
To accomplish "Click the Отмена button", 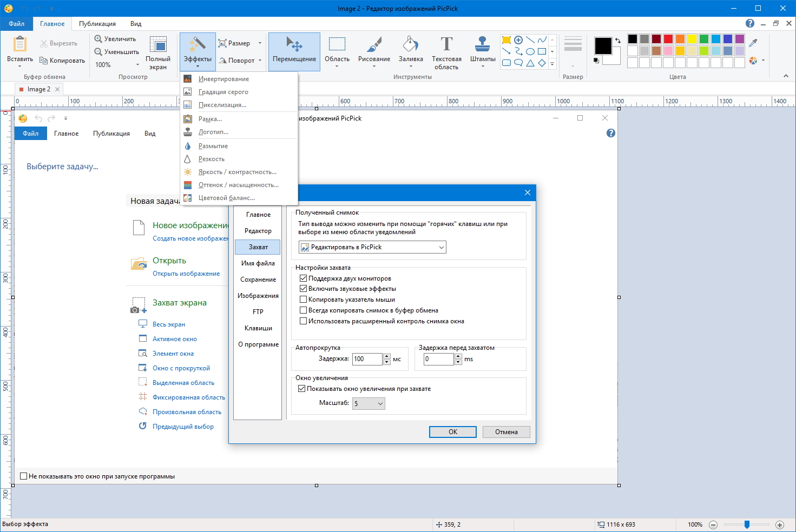I will (x=506, y=432).
